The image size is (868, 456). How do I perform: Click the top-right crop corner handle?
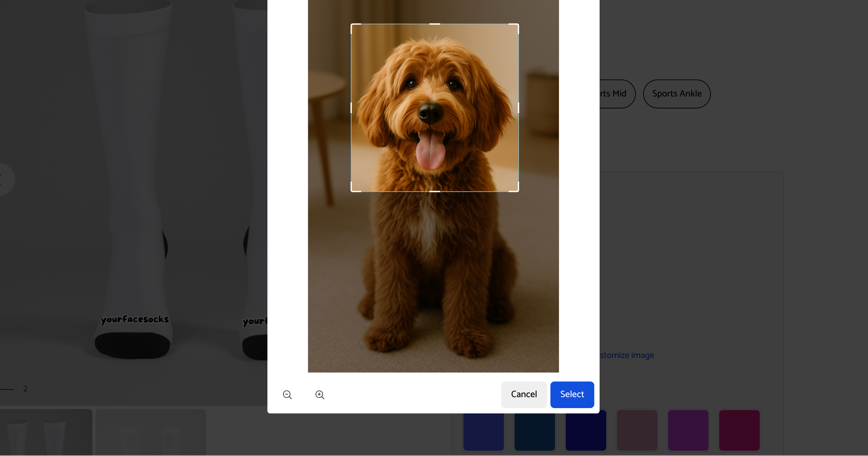pos(518,24)
